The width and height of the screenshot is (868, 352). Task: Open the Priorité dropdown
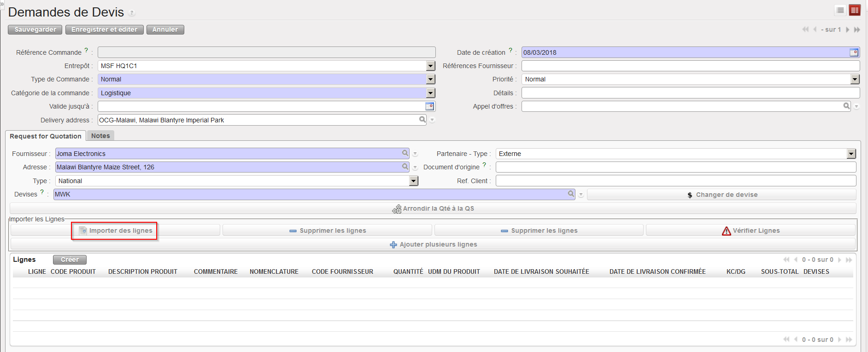click(x=855, y=79)
